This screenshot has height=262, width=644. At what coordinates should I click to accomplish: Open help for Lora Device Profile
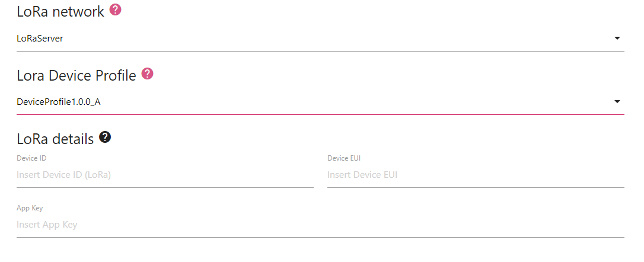coord(148,74)
